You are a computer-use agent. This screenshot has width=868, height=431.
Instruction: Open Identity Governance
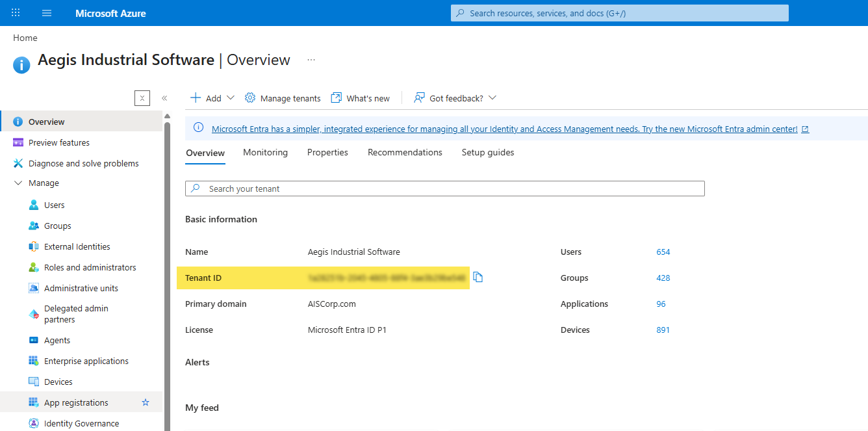click(82, 423)
